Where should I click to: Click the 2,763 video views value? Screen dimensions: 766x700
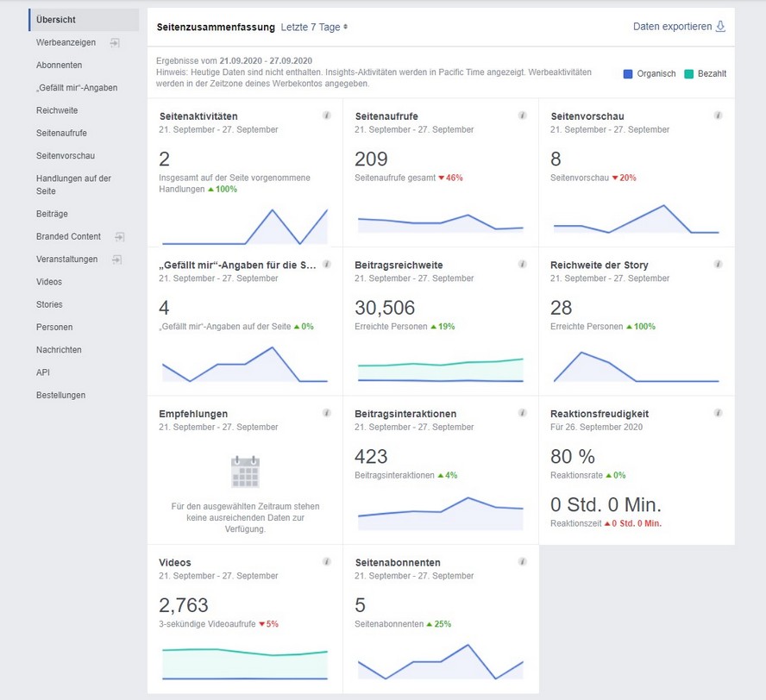(184, 605)
